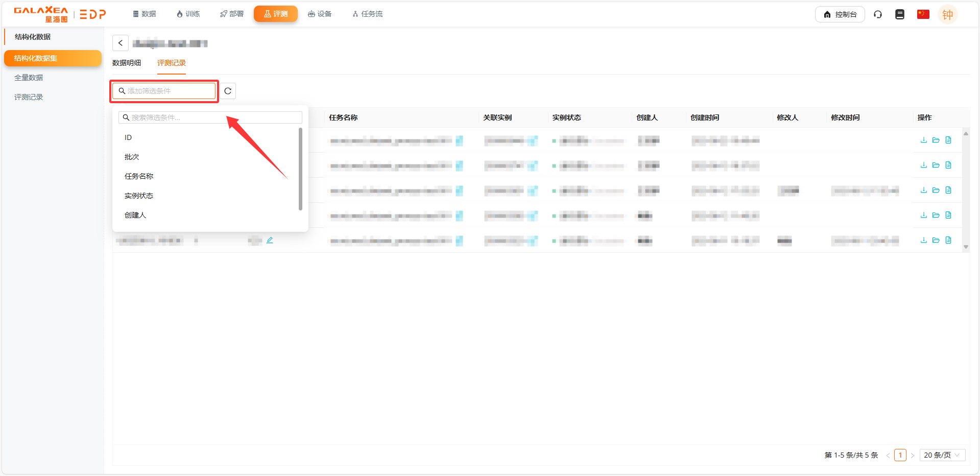Screen dimensions: 980x476
Task: Click the edit pencil icon in the last row
Action: pos(270,240)
